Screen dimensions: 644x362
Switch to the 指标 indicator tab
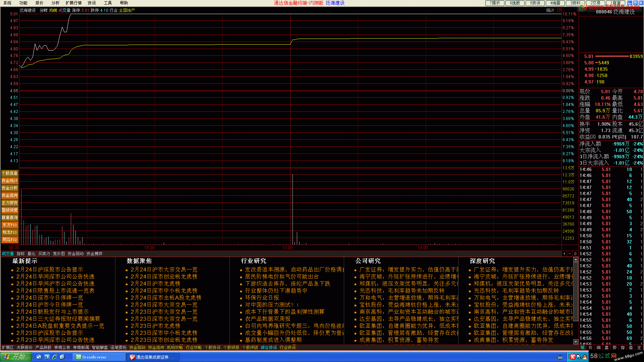[x=20, y=254]
